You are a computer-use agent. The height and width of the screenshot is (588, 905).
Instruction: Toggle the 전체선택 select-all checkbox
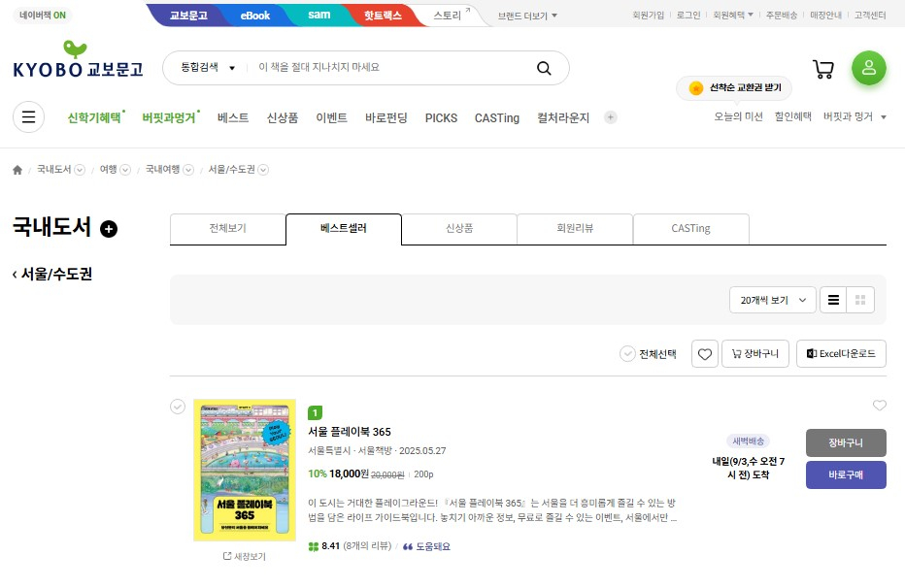pyautogui.click(x=627, y=354)
